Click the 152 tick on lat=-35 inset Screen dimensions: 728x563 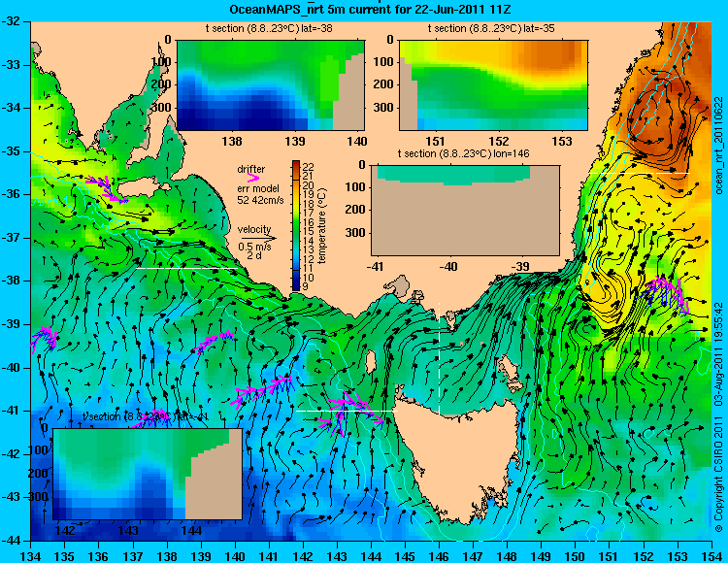[499, 141]
